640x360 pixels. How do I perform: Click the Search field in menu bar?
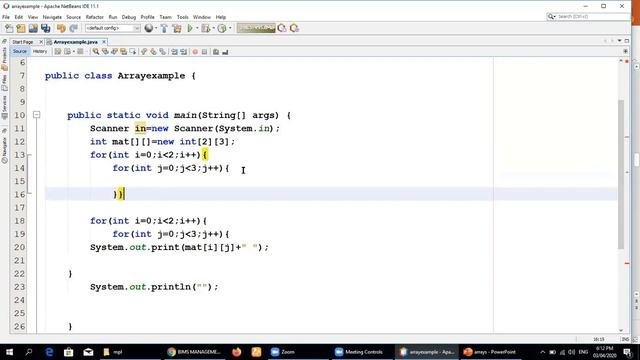click(x=588, y=16)
